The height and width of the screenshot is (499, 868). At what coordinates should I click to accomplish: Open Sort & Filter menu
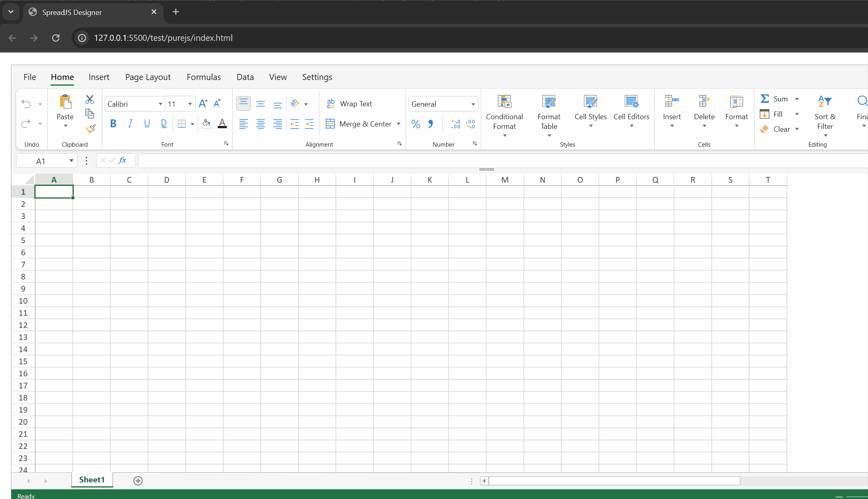[x=825, y=116]
